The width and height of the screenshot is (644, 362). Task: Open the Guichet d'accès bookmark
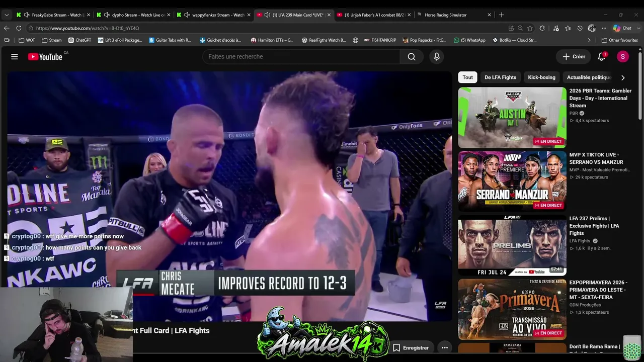point(220,40)
